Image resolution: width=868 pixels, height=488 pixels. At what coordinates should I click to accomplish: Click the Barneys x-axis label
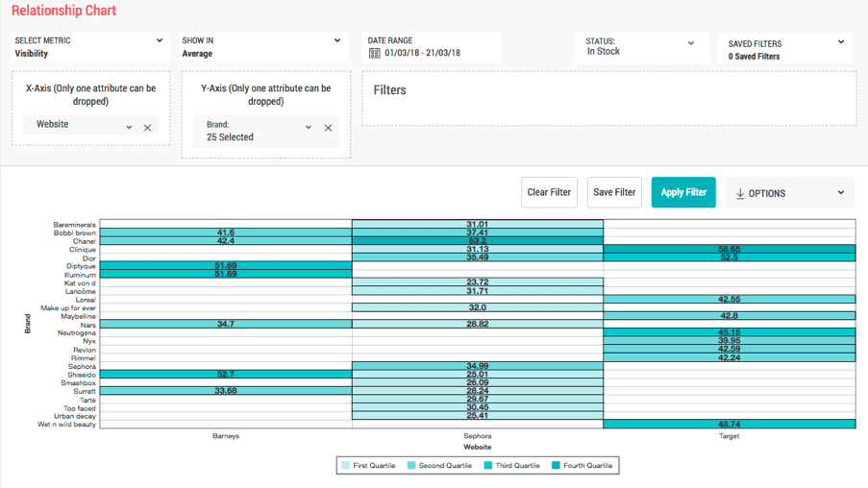(226, 436)
